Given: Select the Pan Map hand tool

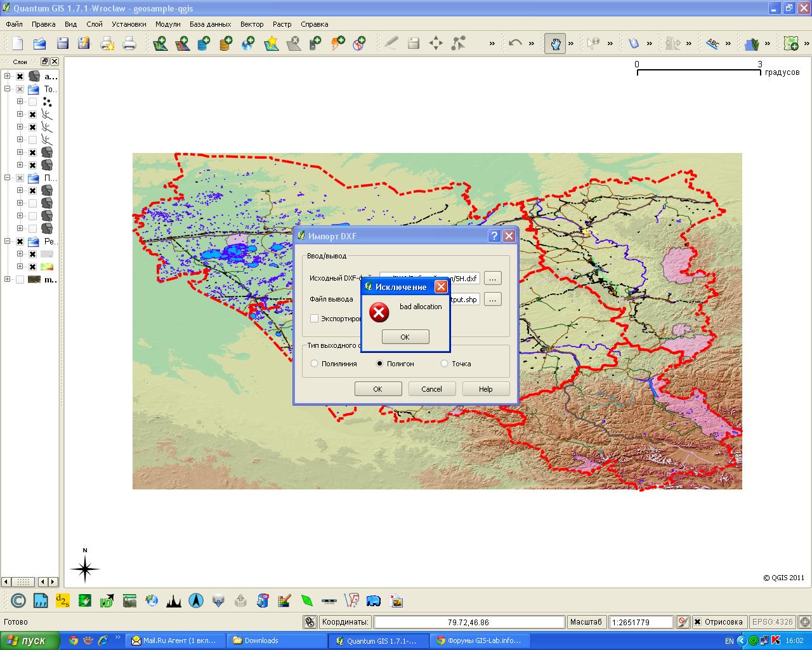Looking at the screenshot, I should click(x=554, y=43).
